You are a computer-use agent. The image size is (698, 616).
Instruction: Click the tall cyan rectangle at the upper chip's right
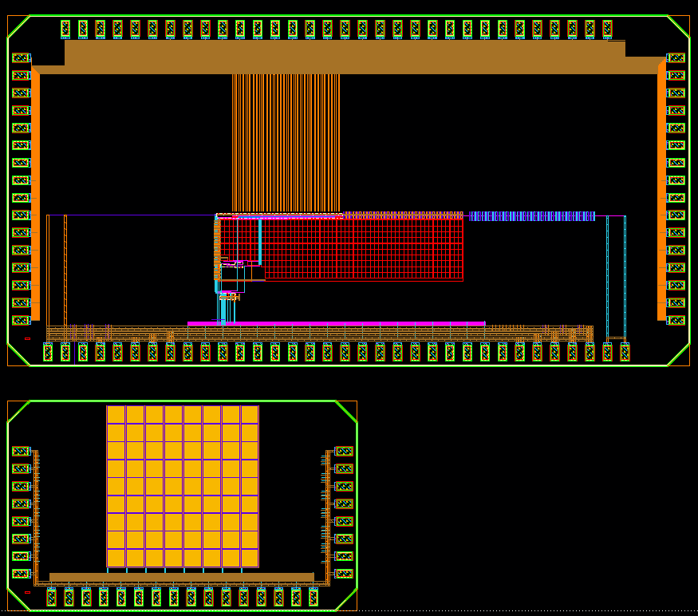(616, 277)
